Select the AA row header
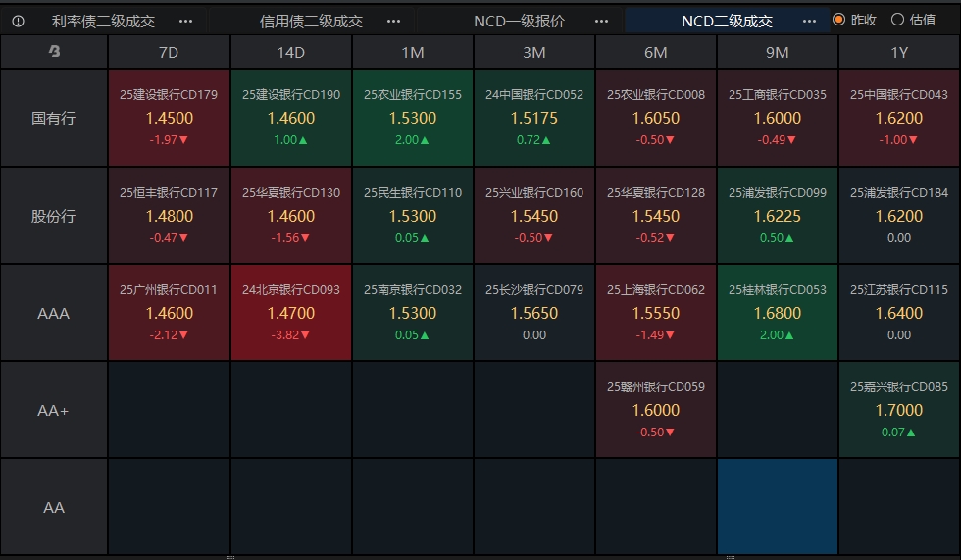Image resolution: width=961 pixels, height=560 pixels. coord(54,507)
